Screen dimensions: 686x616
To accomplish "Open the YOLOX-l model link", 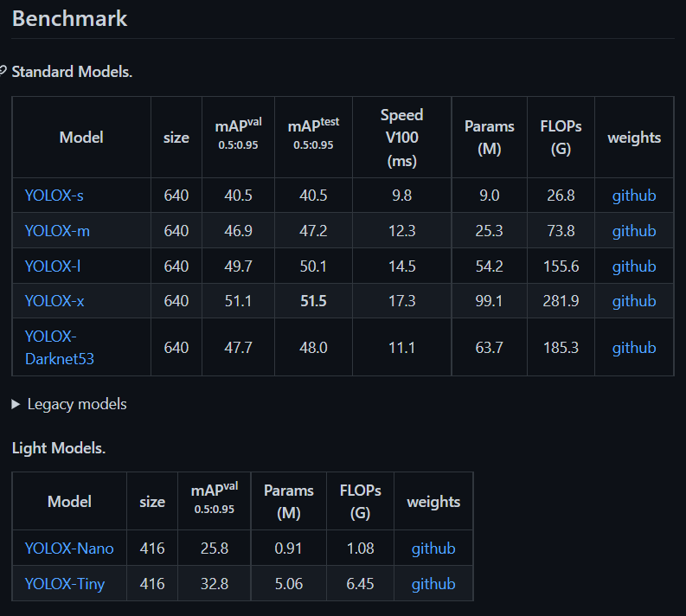I will click(53, 266).
